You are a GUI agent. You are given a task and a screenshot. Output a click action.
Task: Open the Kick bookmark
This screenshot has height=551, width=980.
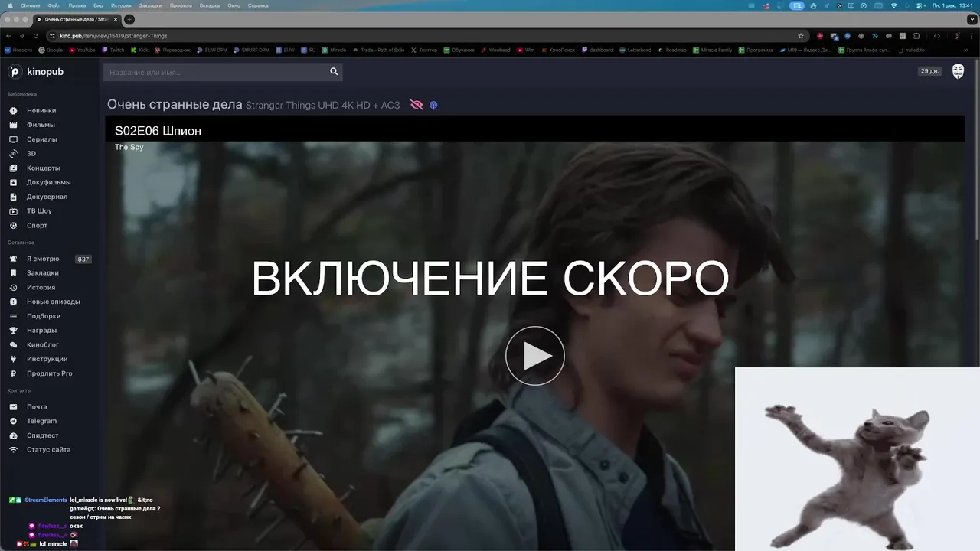139,50
